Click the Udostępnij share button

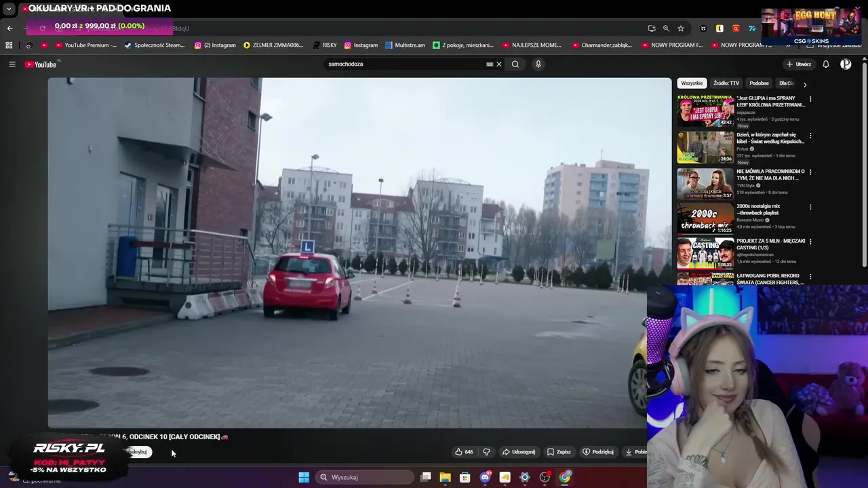[519, 452]
